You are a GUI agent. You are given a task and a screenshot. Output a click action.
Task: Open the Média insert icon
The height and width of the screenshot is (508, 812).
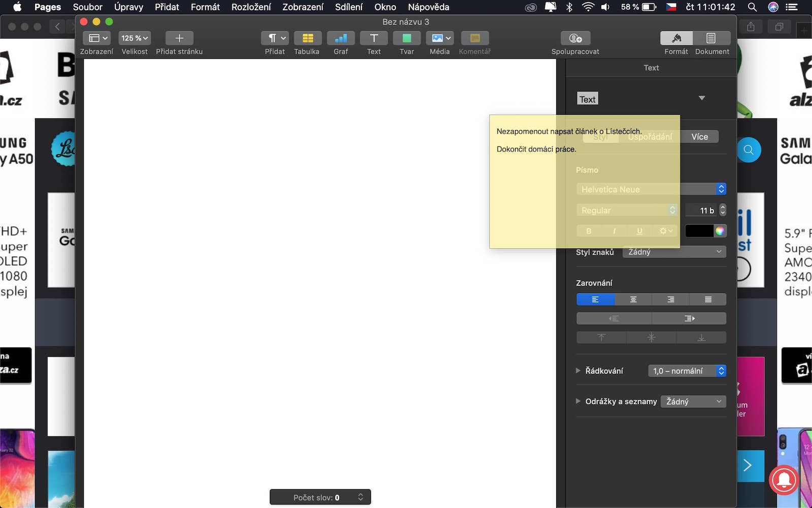point(439,39)
